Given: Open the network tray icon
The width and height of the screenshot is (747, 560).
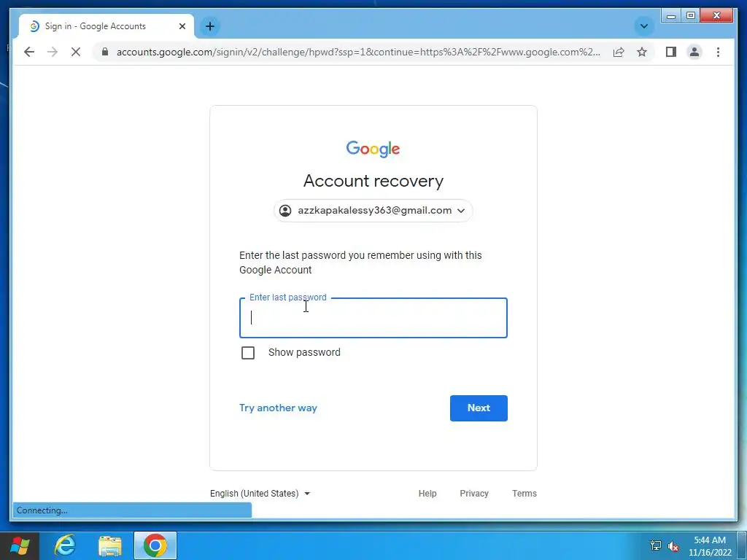Looking at the screenshot, I should tap(656, 545).
